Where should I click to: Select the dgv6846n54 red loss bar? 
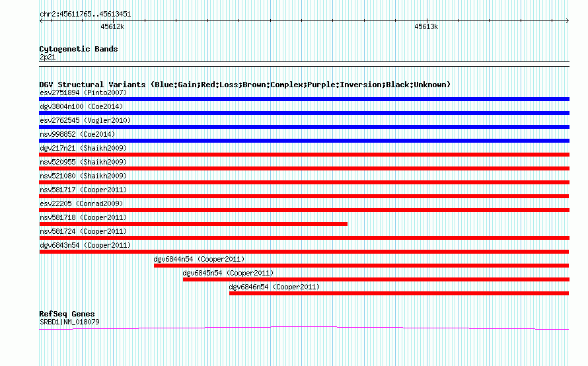click(x=399, y=293)
